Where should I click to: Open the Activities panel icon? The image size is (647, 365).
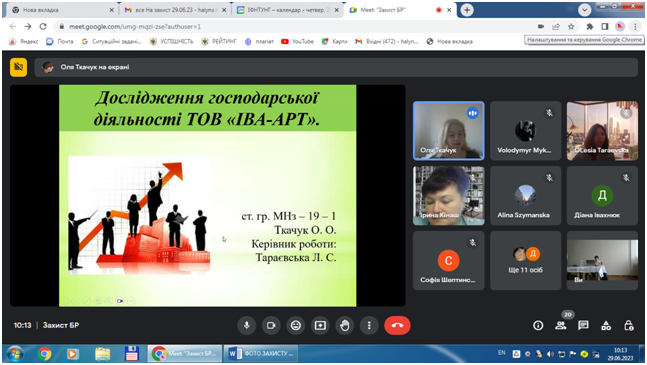(x=606, y=325)
